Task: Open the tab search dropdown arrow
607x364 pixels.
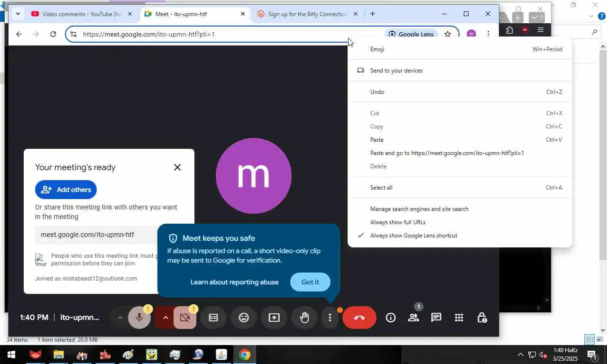Action: [x=18, y=14]
